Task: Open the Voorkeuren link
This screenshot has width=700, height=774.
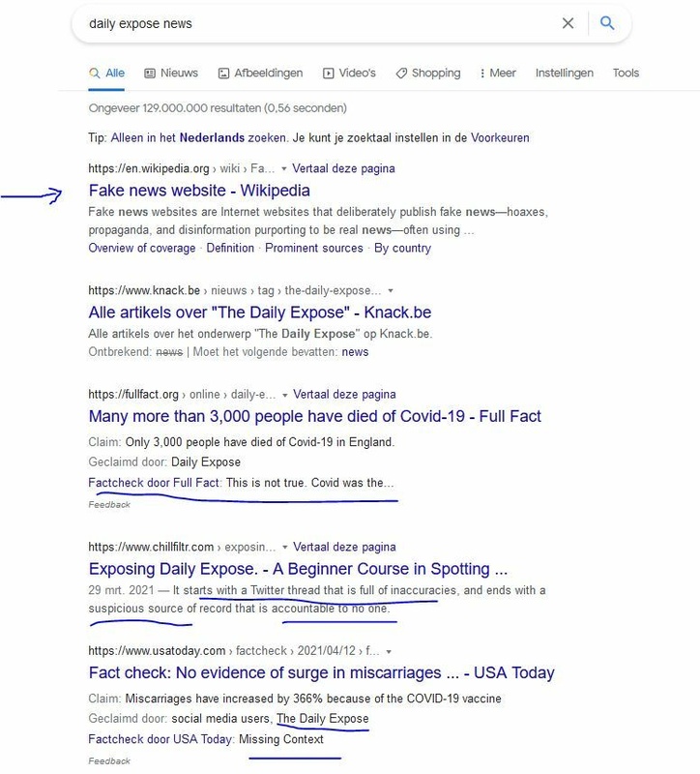Action: point(500,137)
